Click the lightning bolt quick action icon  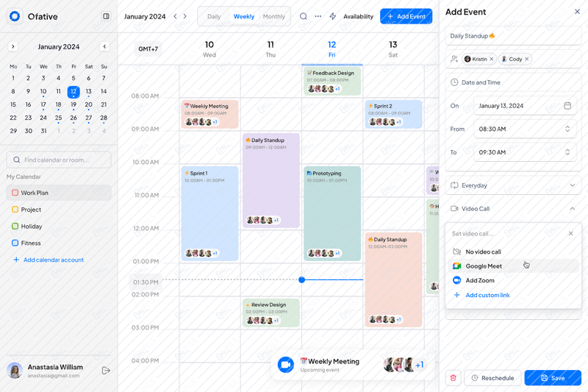tap(333, 16)
